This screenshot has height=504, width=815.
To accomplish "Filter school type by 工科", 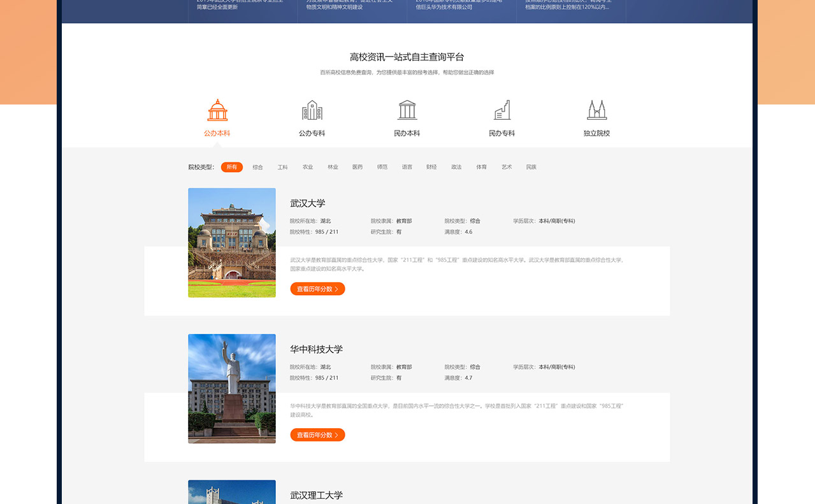I will (x=283, y=167).
